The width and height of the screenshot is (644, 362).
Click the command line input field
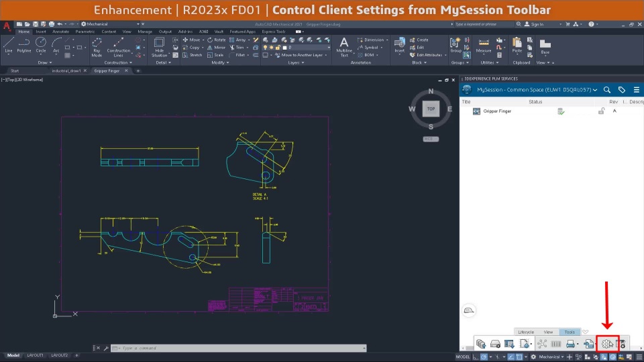[x=239, y=348]
